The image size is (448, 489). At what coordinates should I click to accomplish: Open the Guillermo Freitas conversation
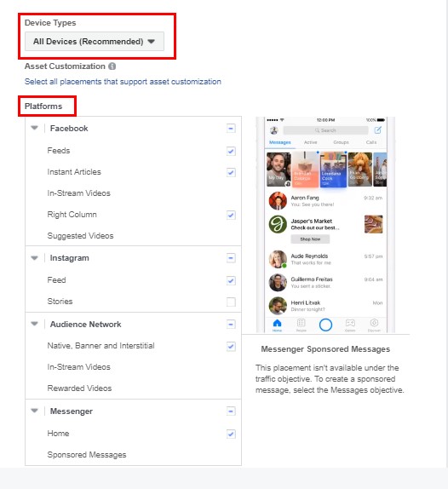(x=326, y=283)
